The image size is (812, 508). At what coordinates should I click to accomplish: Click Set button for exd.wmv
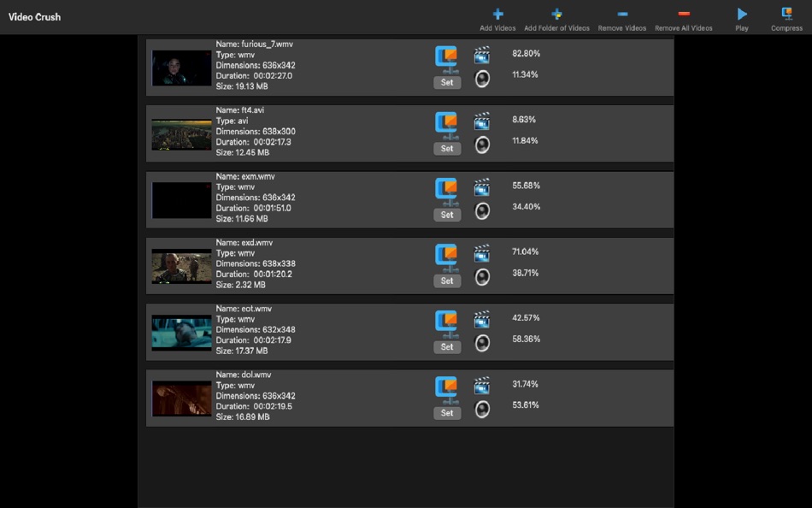[447, 281]
